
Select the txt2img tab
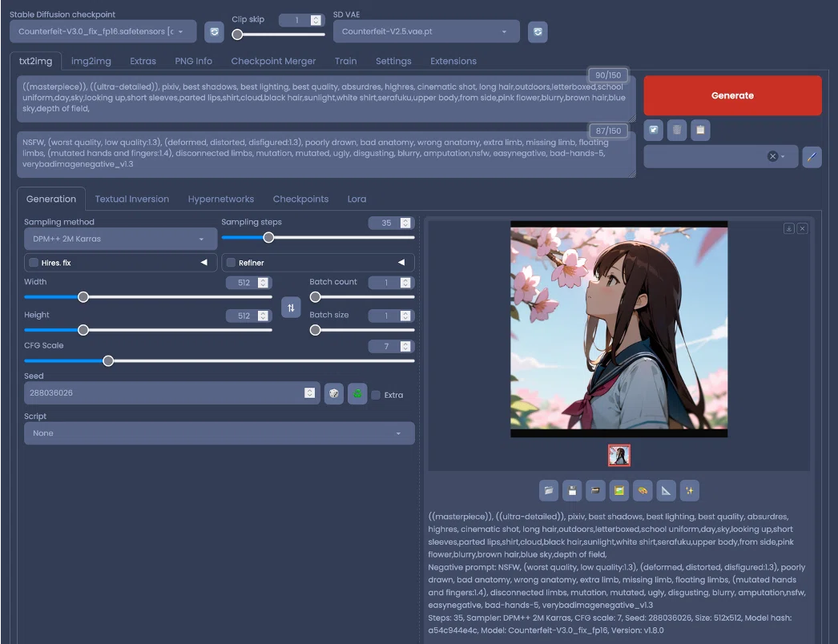(35, 61)
